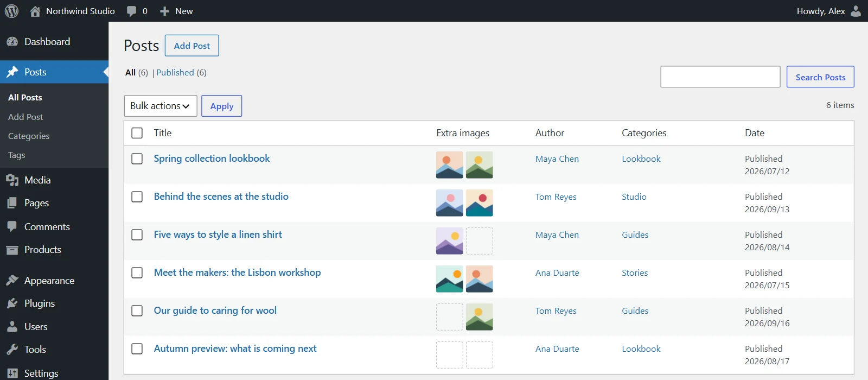Viewport: 868px width, 380px height.
Task: Click the Settings icon in the sidebar
Action: [x=12, y=373]
